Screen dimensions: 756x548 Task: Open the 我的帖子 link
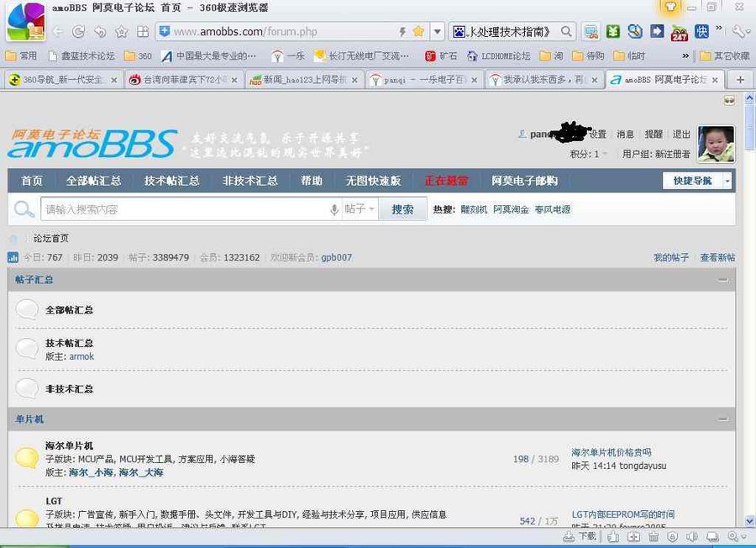tap(670, 257)
